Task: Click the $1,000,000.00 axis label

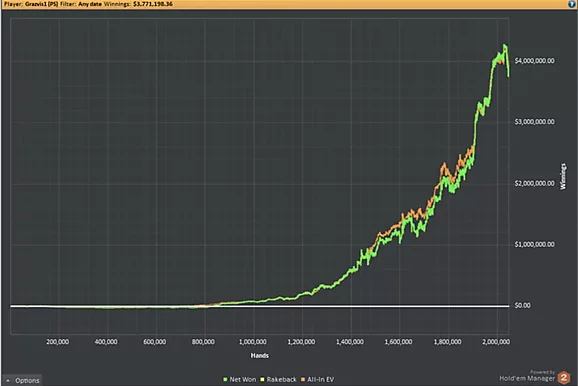Action: click(x=534, y=244)
